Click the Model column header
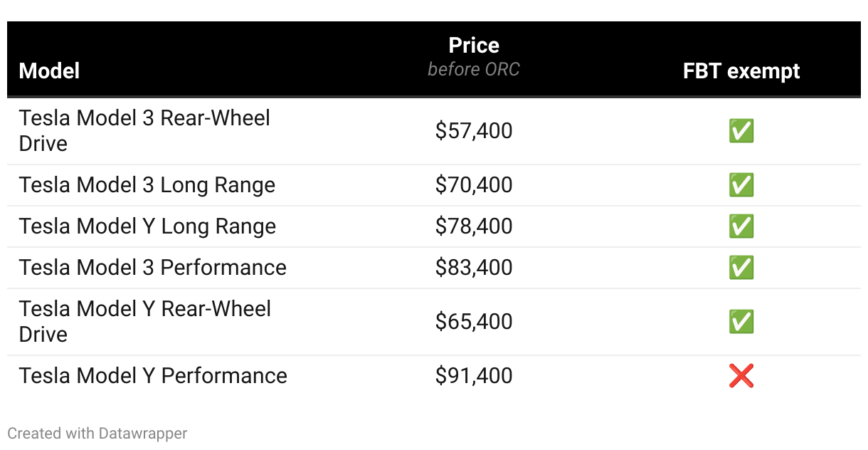This screenshot has height=450, width=868. (49, 70)
